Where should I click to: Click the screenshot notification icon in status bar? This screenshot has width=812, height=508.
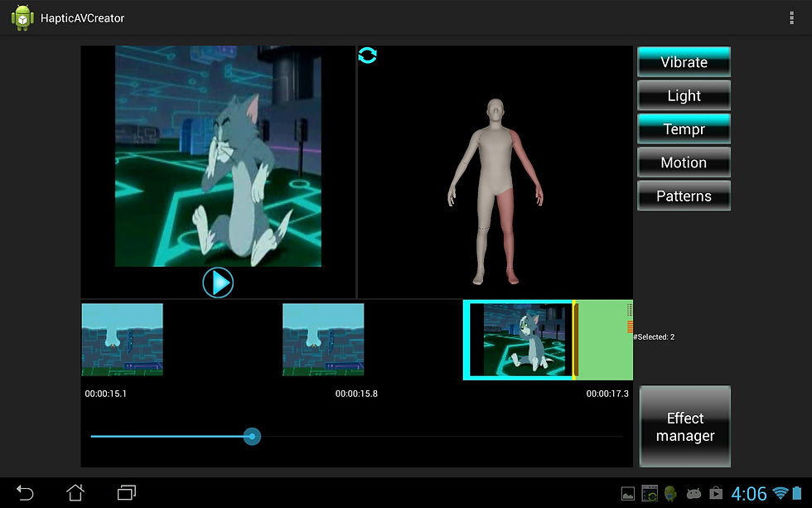pyautogui.click(x=650, y=494)
